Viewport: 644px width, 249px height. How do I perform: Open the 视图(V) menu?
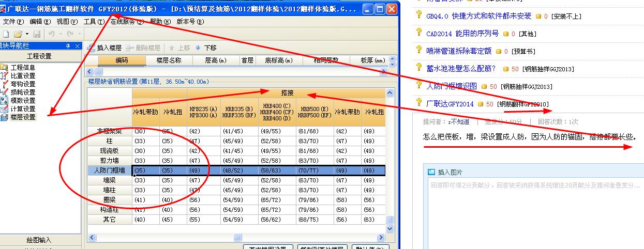67,22
